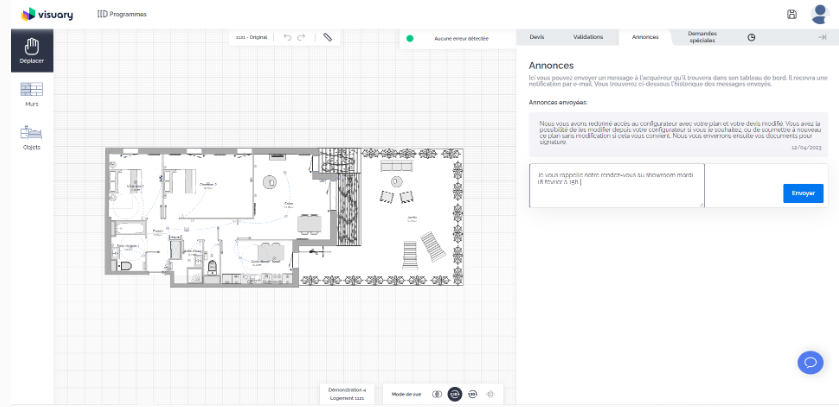Open the Objets furniture tool
The width and height of the screenshot is (839, 407).
pos(31,137)
